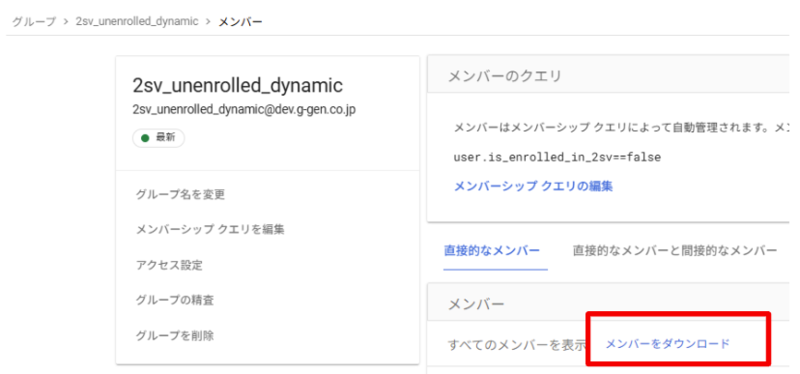Click the 2sv_unenrolled_dynamic group title
This screenshot has width=800, height=374.
[238, 85]
